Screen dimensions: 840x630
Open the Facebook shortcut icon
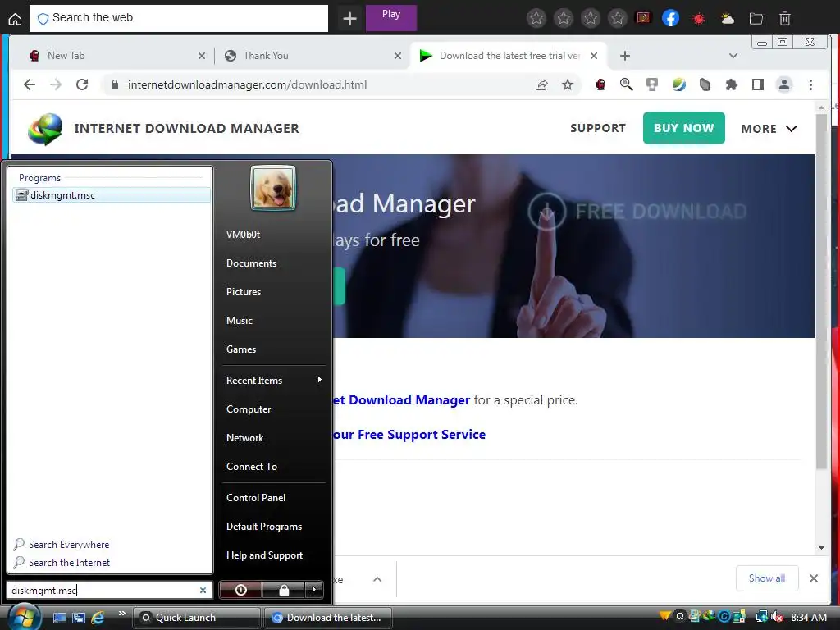point(670,18)
